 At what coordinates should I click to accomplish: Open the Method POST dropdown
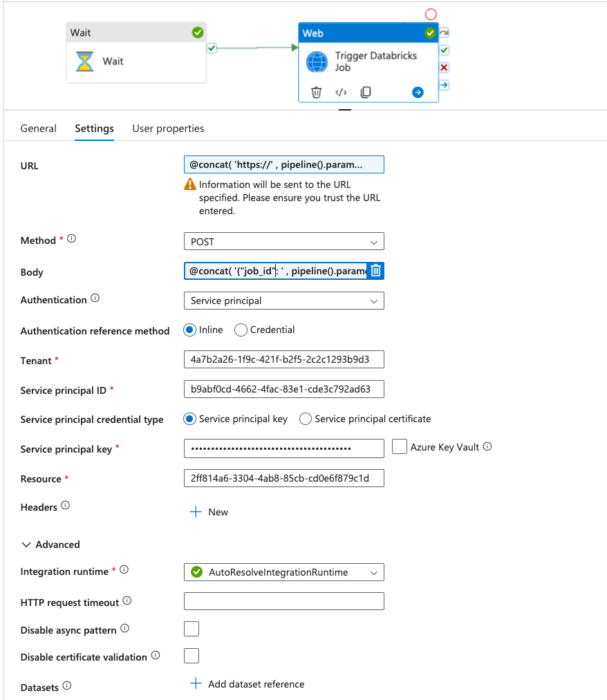(283, 242)
